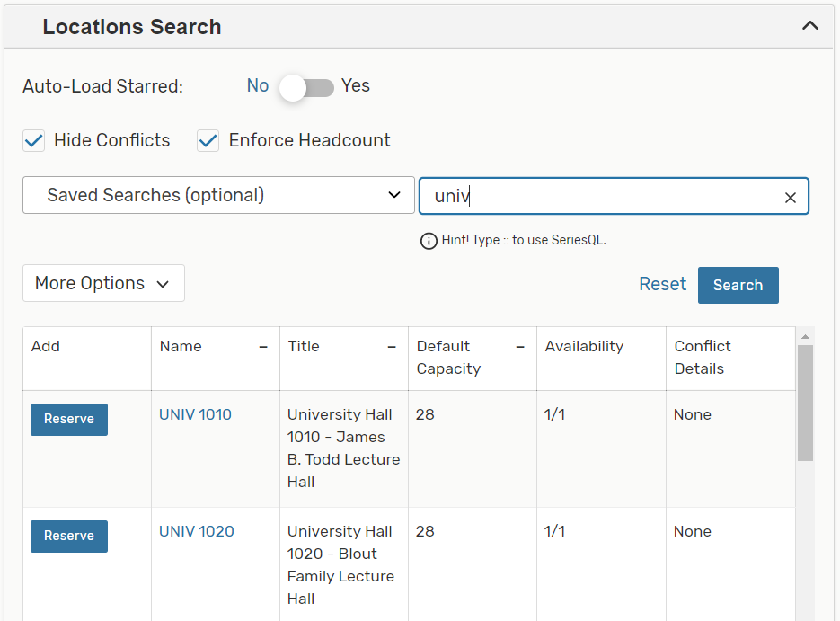Click the search text field containing univ
The height and width of the screenshot is (621, 840).
pyautogui.click(x=597, y=196)
